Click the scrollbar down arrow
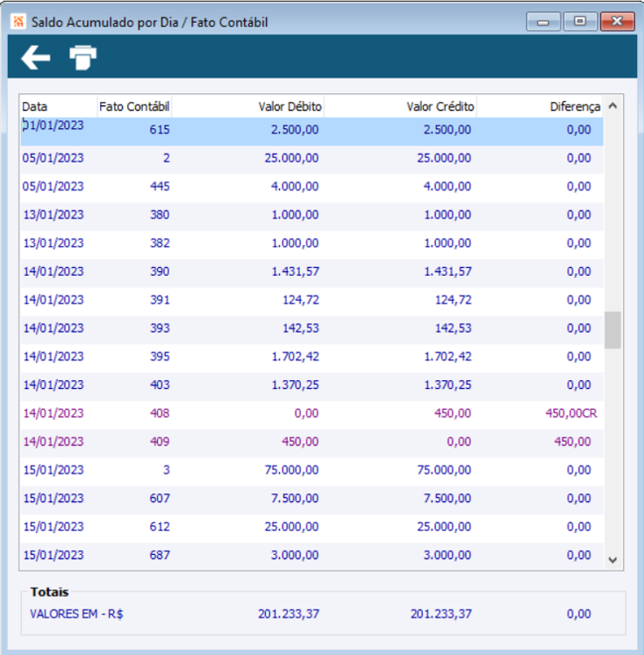The image size is (644, 655). [x=612, y=560]
